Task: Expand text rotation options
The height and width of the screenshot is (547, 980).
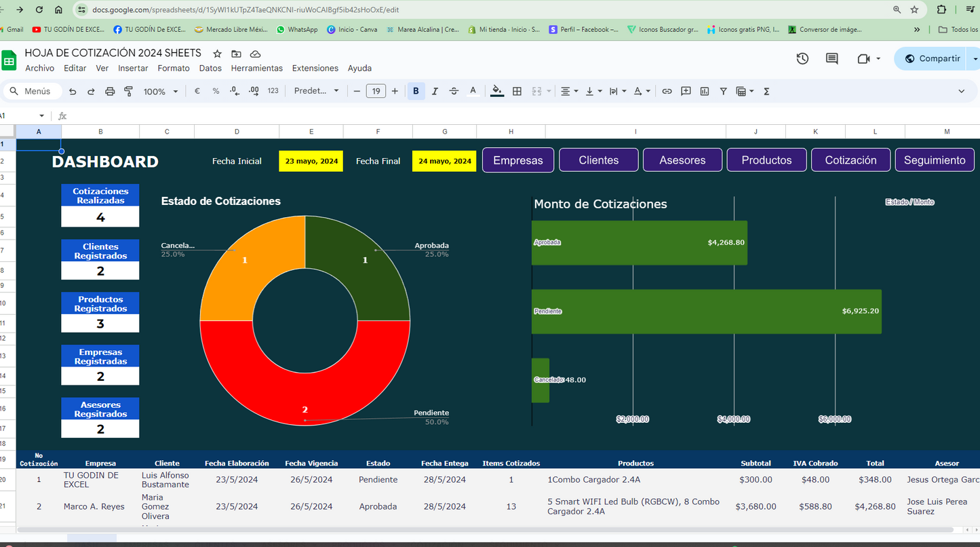Action: [642, 91]
